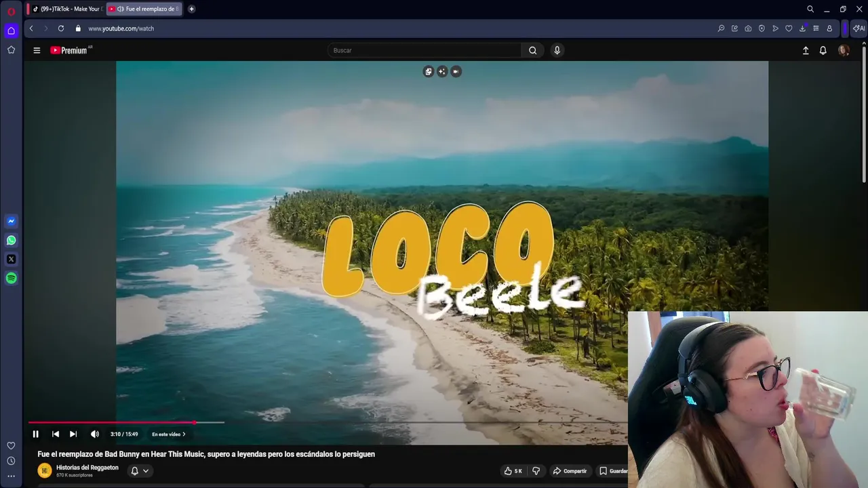
Task: Click the middle sparkle overlay icon on video
Action: pyautogui.click(x=442, y=71)
